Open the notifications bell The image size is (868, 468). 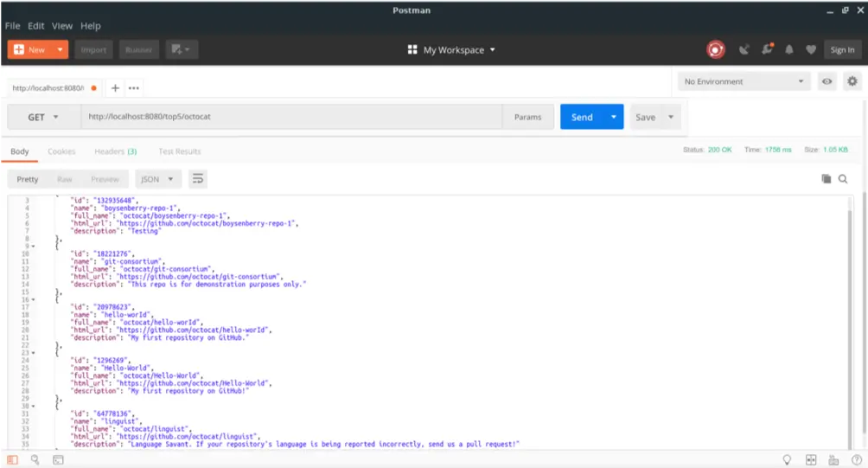point(788,50)
